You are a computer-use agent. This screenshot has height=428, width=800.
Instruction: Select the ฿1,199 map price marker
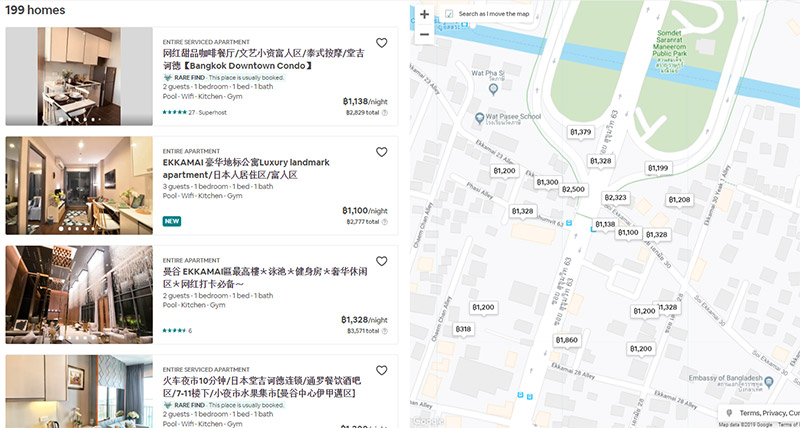[x=658, y=168]
